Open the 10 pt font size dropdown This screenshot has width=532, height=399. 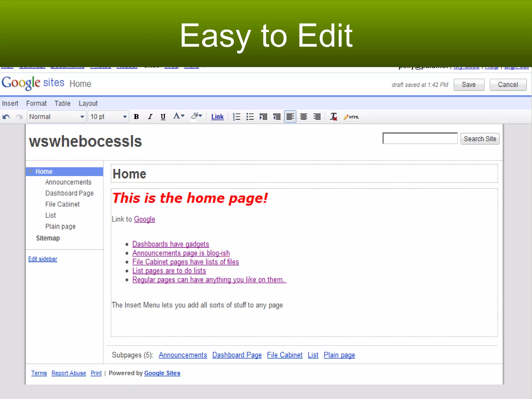point(108,117)
